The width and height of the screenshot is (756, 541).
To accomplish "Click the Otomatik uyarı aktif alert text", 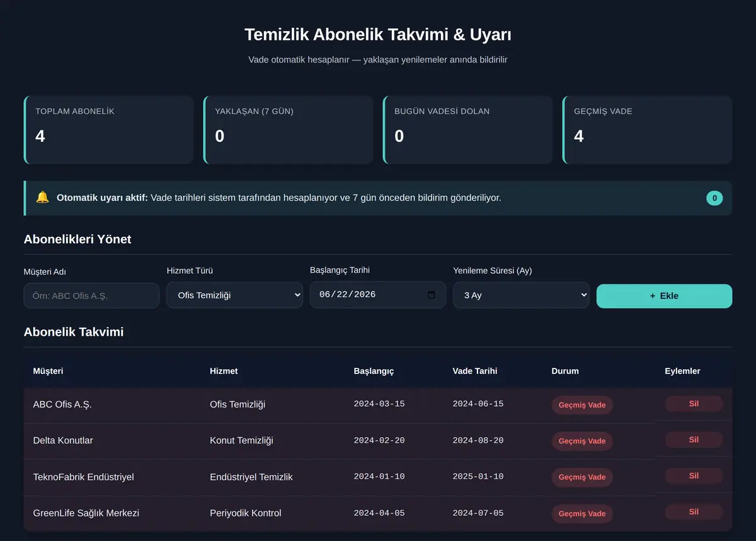I will [279, 198].
